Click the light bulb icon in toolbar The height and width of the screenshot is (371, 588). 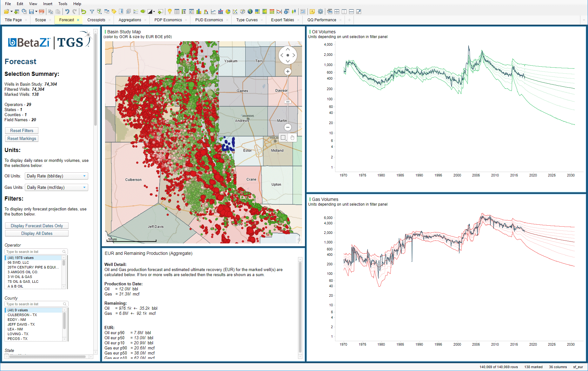(x=170, y=12)
